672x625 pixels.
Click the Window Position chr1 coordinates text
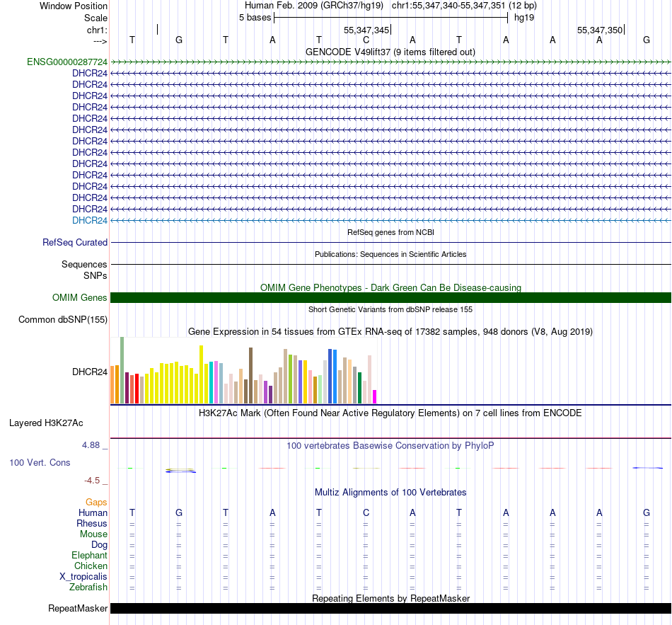click(464, 6)
